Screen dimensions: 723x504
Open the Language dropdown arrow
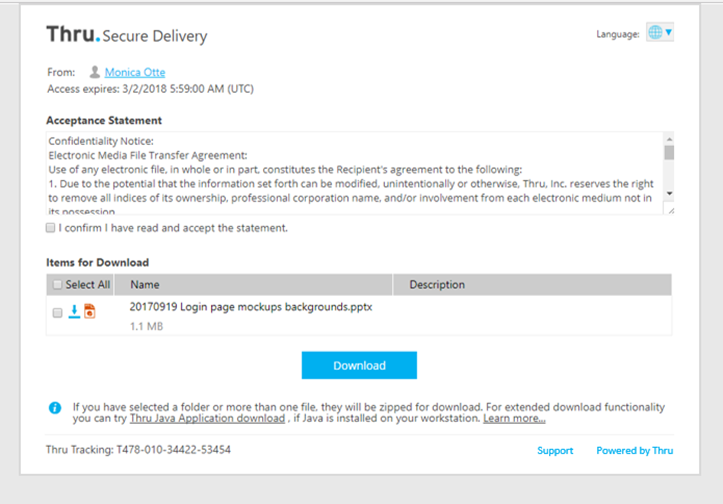[x=669, y=33]
